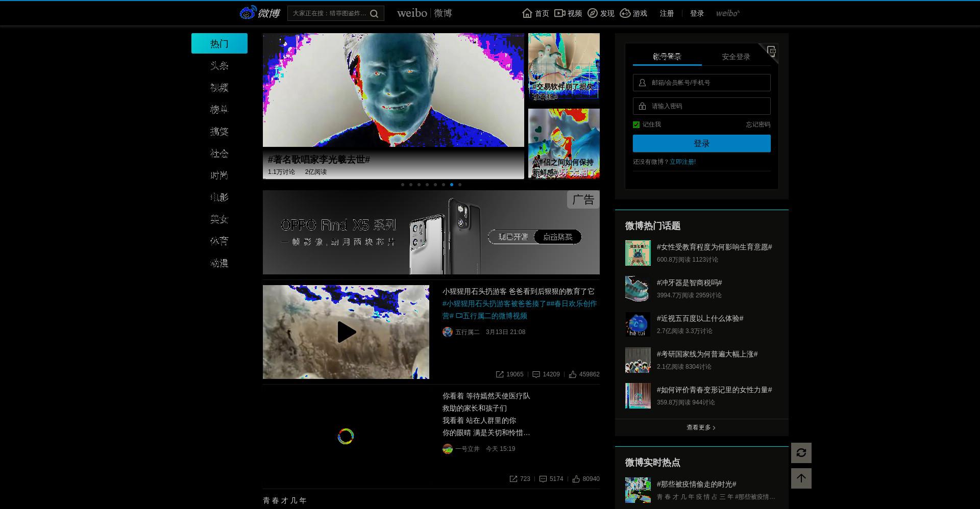Open 视频 video in top navigation
This screenshot has width=980, height=509.
pos(568,13)
